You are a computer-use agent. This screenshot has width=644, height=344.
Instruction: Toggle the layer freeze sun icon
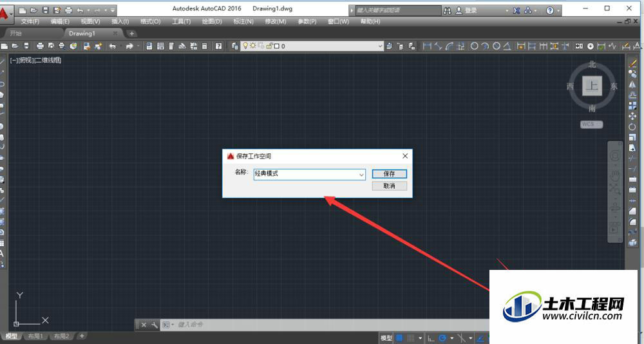pos(253,46)
